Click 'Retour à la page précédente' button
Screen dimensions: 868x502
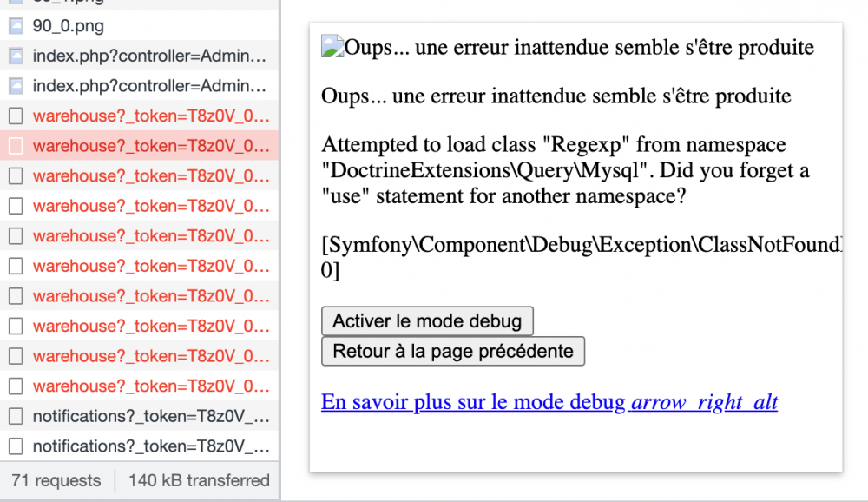(x=452, y=351)
